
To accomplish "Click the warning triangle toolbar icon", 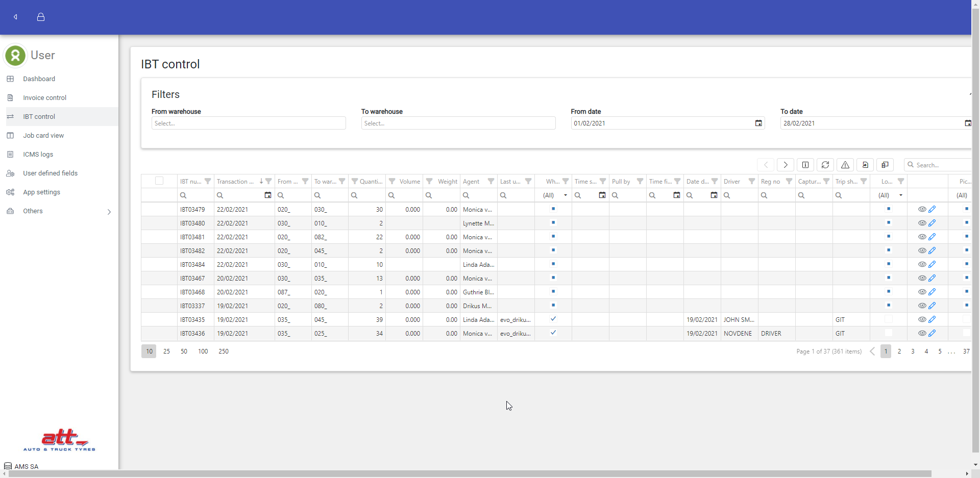I will pyautogui.click(x=845, y=165).
